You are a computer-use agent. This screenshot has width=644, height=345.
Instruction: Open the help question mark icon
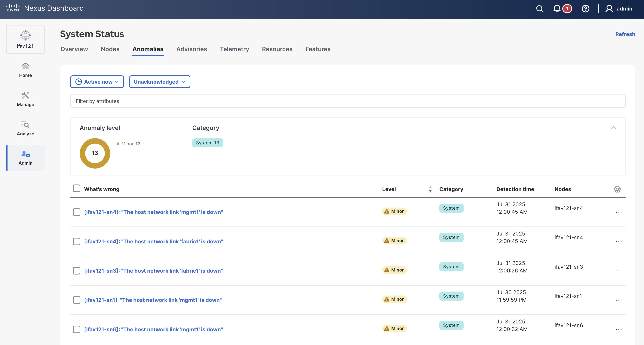(x=585, y=9)
